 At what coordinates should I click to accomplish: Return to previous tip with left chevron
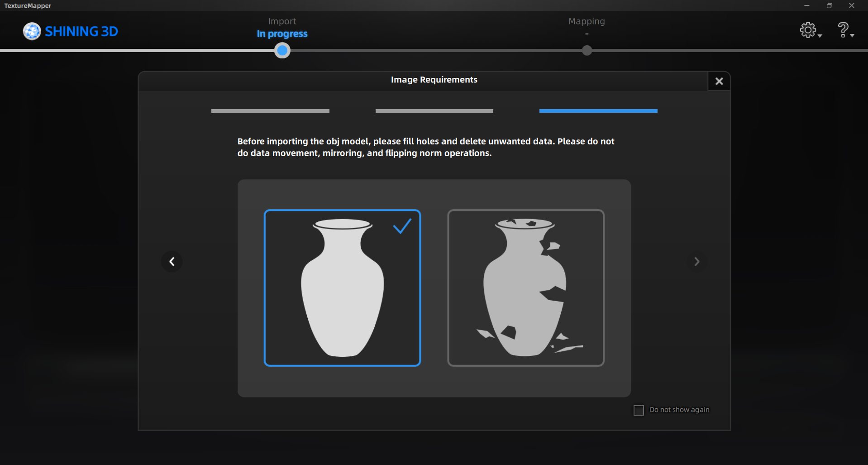172,261
